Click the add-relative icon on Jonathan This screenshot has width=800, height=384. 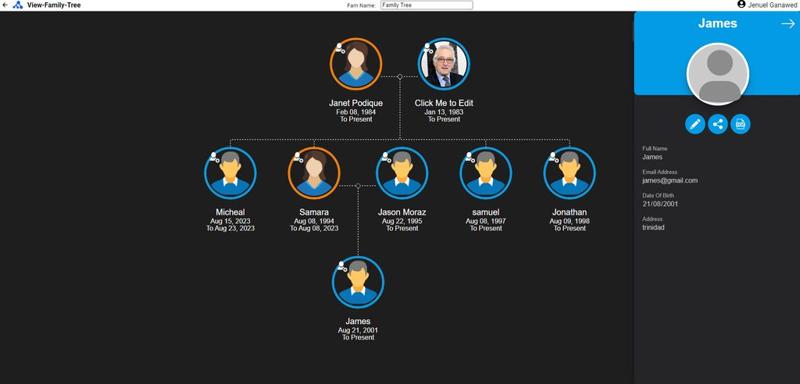point(554,157)
